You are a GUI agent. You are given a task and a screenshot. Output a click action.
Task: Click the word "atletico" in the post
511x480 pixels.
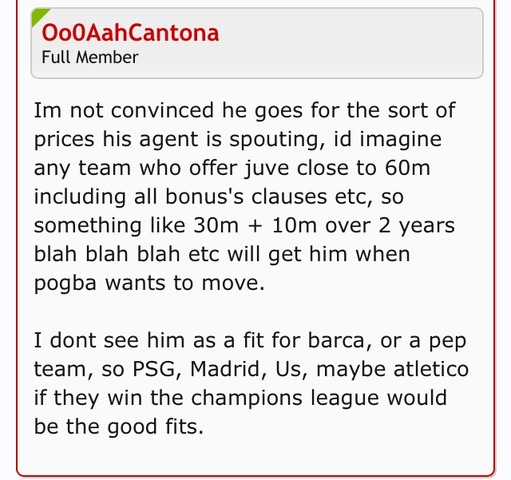pyautogui.click(x=431, y=369)
